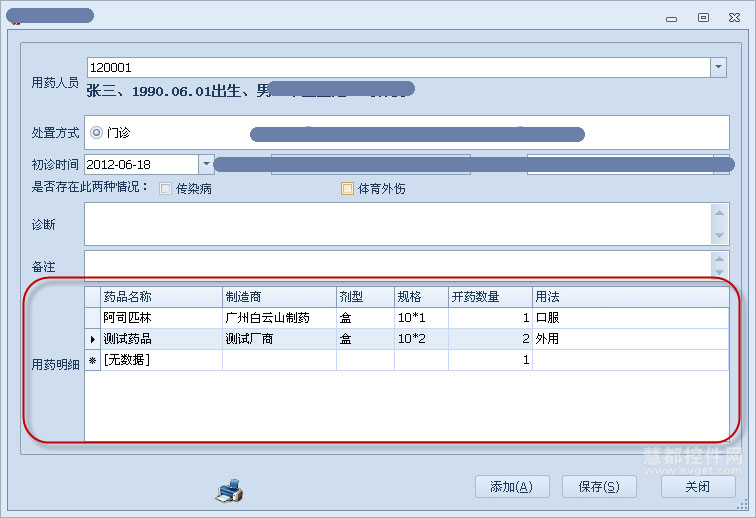Click the [无数据] new row cell
Viewport: 756px width, 518px height.
[x=161, y=360]
